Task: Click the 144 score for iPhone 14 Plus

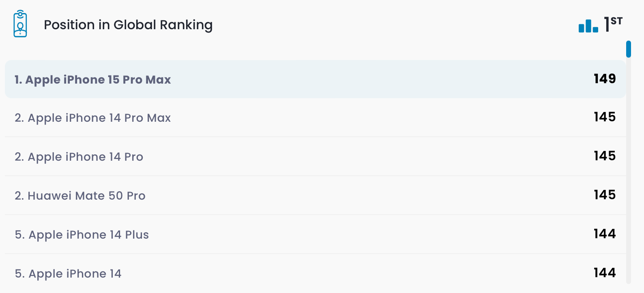Action: click(x=604, y=234)
